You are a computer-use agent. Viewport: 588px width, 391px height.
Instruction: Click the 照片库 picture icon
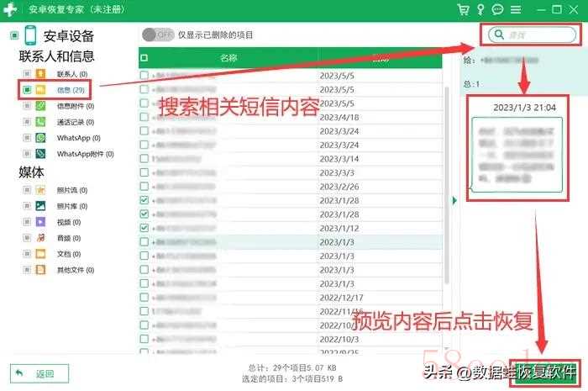click(x=40, y=206)
